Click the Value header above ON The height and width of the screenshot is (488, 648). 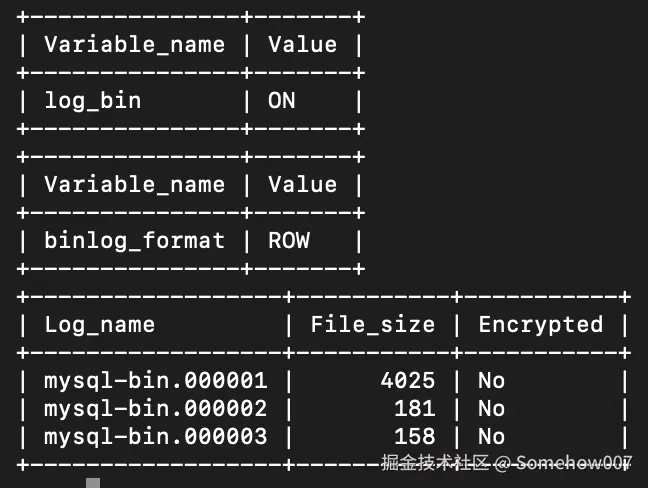(302, 45)
